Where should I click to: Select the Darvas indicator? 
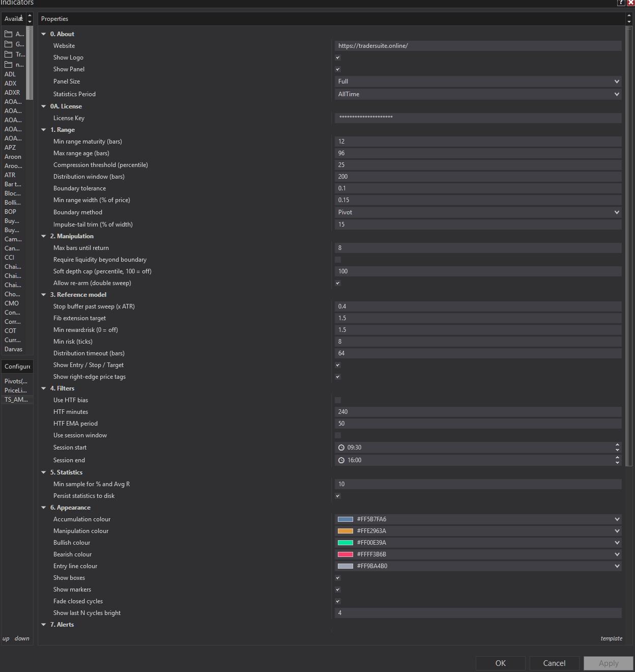coord(14,349)
